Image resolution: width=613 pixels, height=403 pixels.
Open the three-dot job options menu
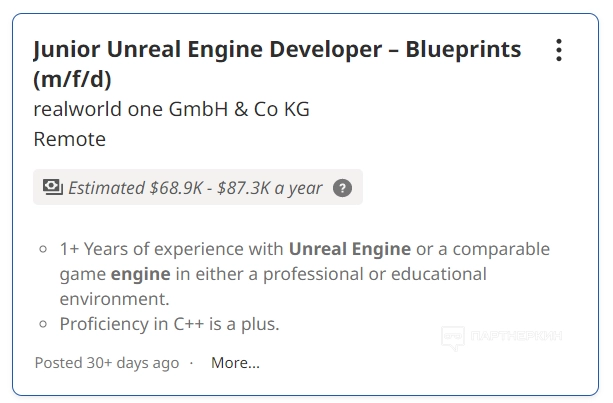pyautogui.click(x=559, y=50)
